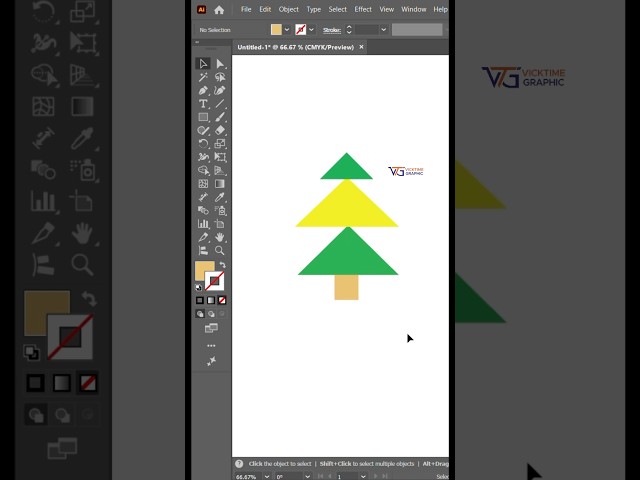Select the Perspective Grid tool
Viewport: 640px width, 480px height.
pos(220,171)
